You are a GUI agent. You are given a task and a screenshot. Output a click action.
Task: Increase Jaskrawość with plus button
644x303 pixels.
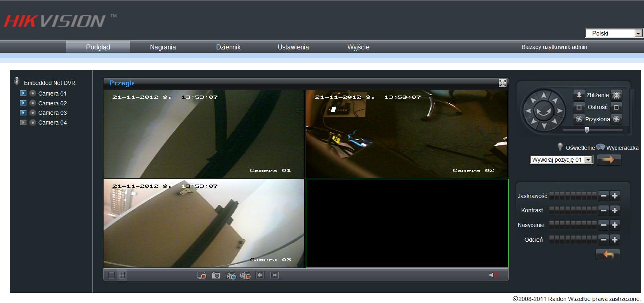[x=615, y=196]
